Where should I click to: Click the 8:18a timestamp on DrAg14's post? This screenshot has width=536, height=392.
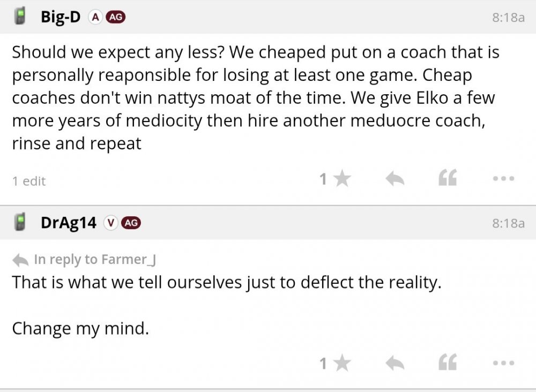coord(508,223)
